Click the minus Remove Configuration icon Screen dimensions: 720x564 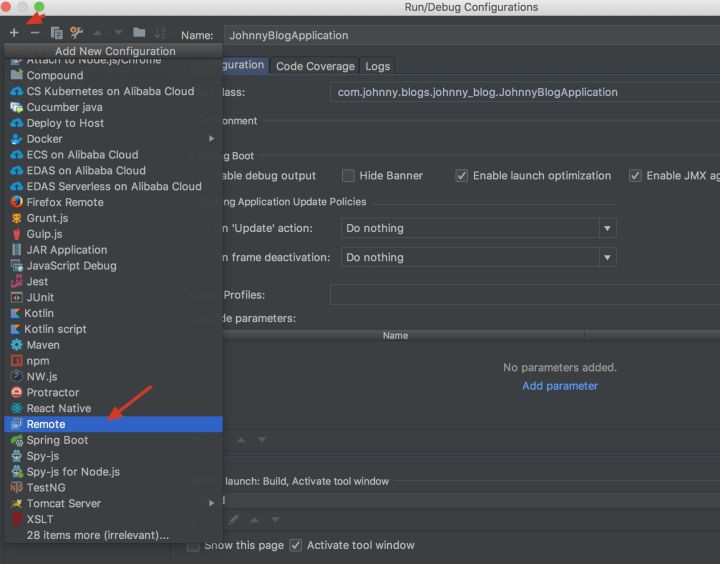click(34, 33)
